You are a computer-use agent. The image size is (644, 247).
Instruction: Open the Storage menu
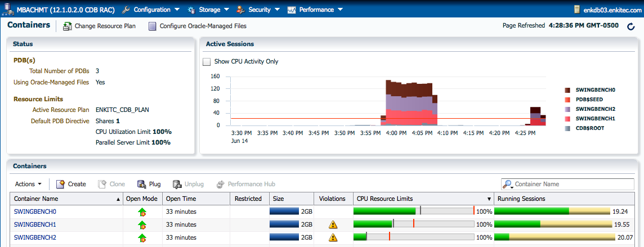click(x=209, y=10)
